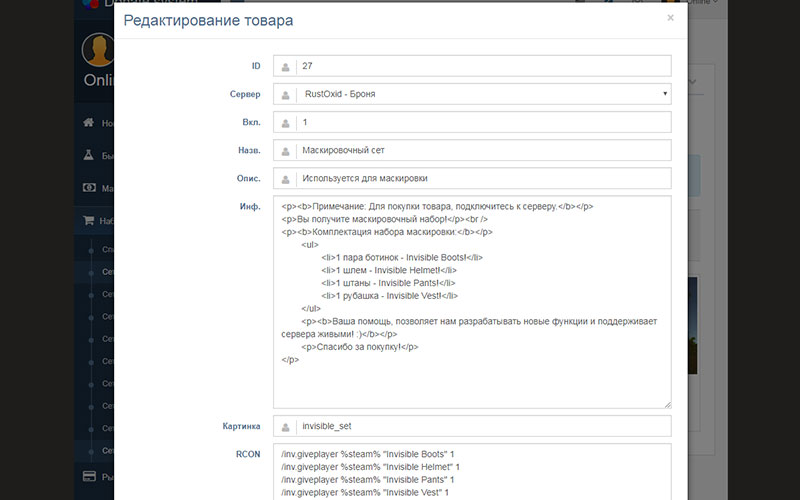Image resolution: width=800 pixels, height=500 pixels.
Task: Click the icon beside the Опис. field
Action: 285,178
